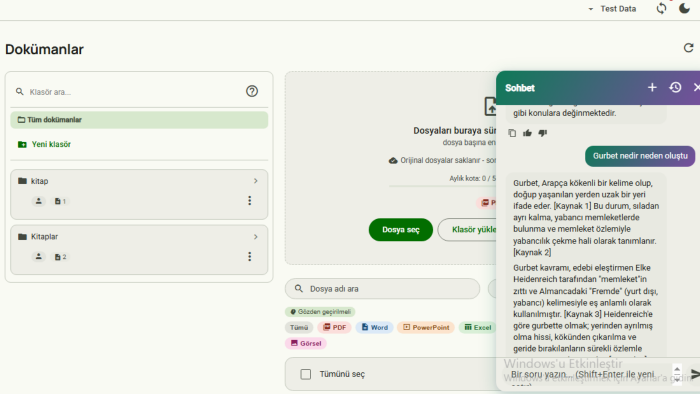700x394 pixels.
Task: Click the Kitaplar folder file count icon
Action: coord(60,257)
